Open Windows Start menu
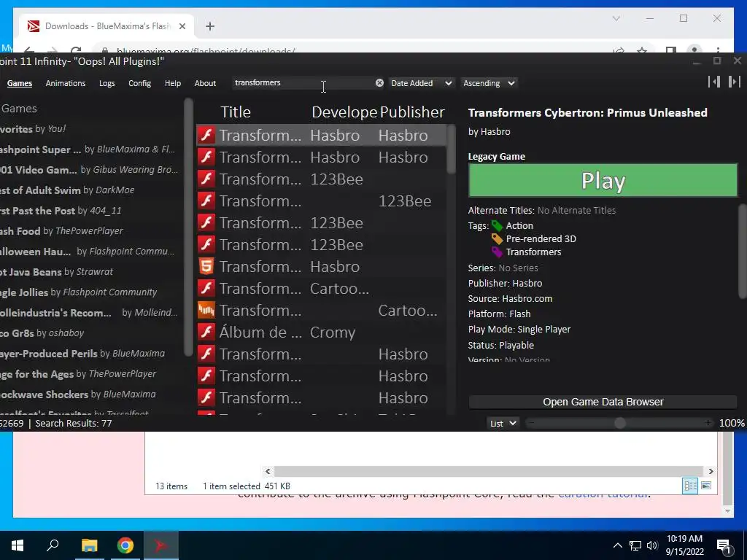The height and width of the screenshot is (560, 747). point(18,545)
